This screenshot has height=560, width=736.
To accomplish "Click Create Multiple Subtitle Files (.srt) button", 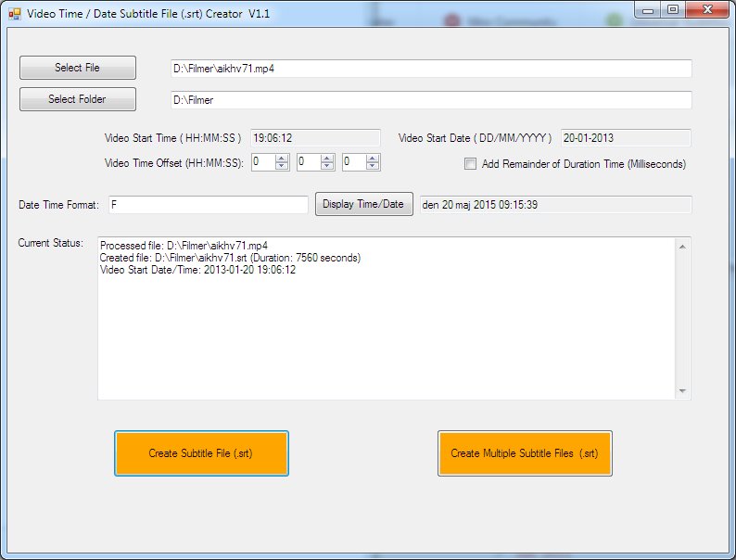I will (525, 453).
